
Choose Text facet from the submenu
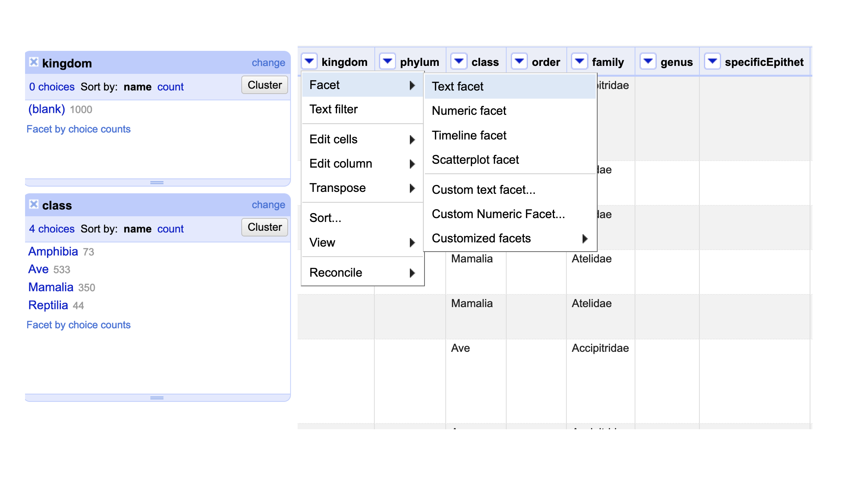[458, 87]
